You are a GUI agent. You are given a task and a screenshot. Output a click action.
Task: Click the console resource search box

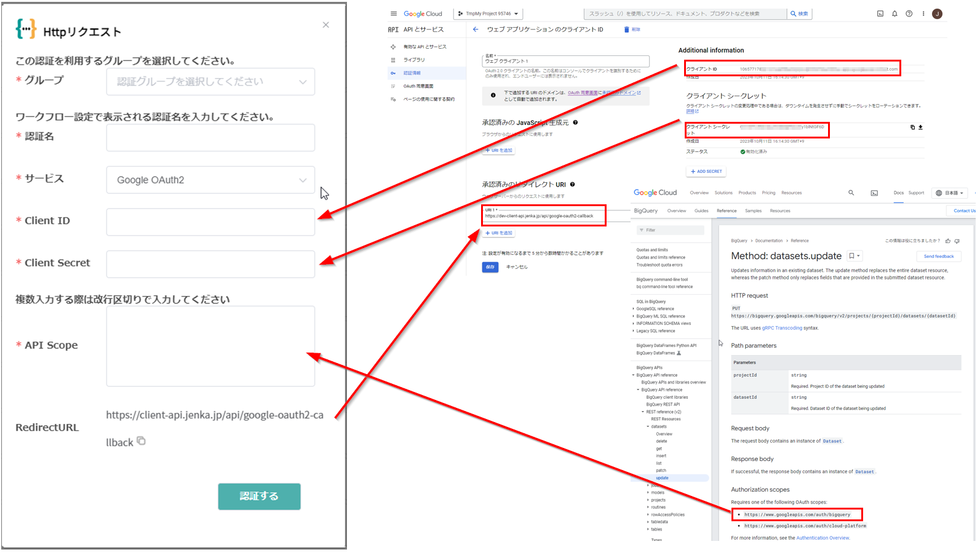pyautogui.click(x=685, y=14)
